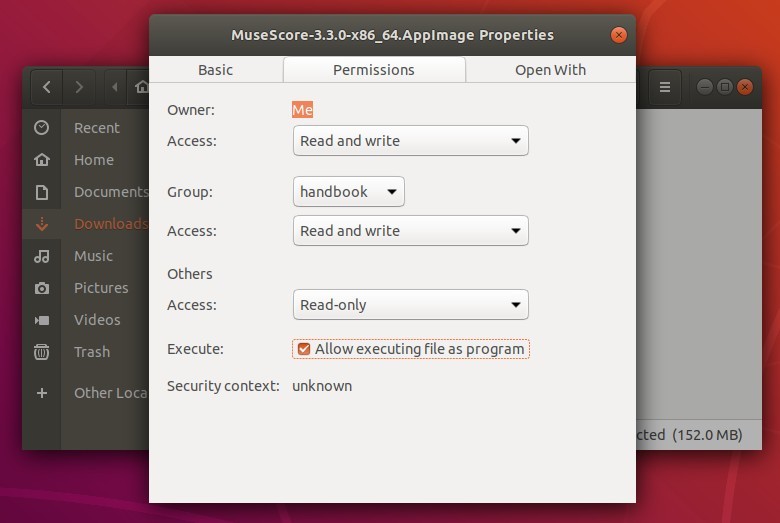
Task: Click the Recent clock icon in sidebar
Action: 42,128
